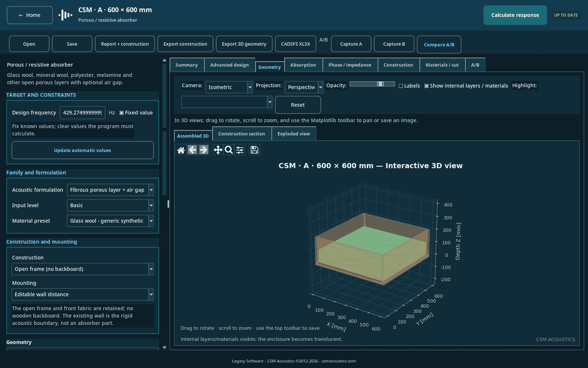Toggle the Fixed value checkbox

click(122, 113)
